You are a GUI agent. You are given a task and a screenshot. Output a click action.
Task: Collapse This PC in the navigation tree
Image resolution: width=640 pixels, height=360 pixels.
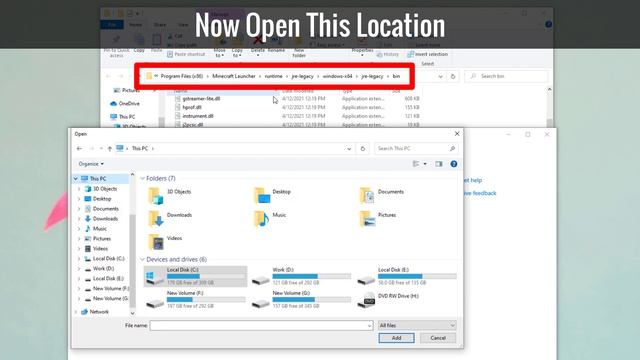click(76, 179)
